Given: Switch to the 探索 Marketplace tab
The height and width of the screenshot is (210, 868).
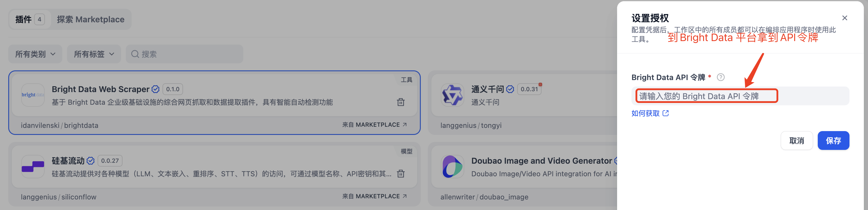Looking at the screenshot, I should click(91, 20).
